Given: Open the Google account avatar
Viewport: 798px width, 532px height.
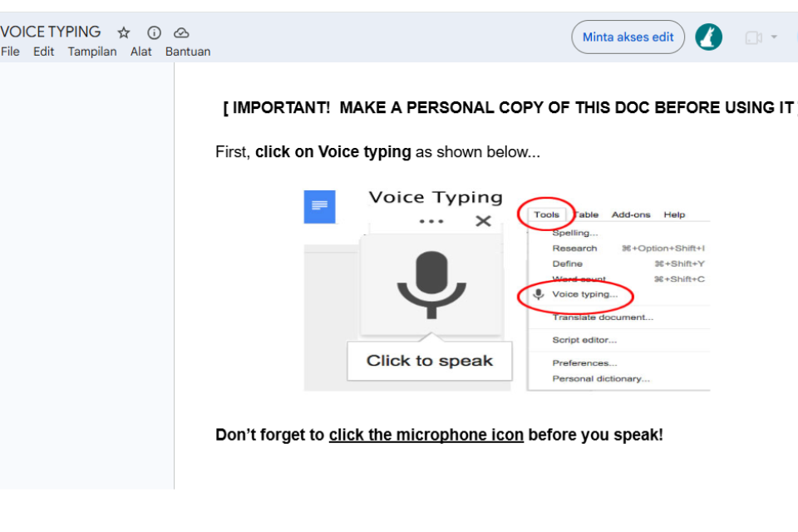Looking at the screenshot, I should tap(708, 37).
